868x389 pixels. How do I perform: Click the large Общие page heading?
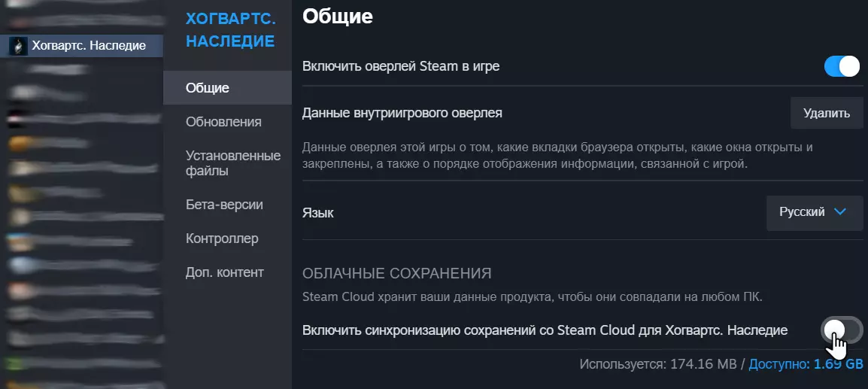pyautogui.click(x=337, y=17)
